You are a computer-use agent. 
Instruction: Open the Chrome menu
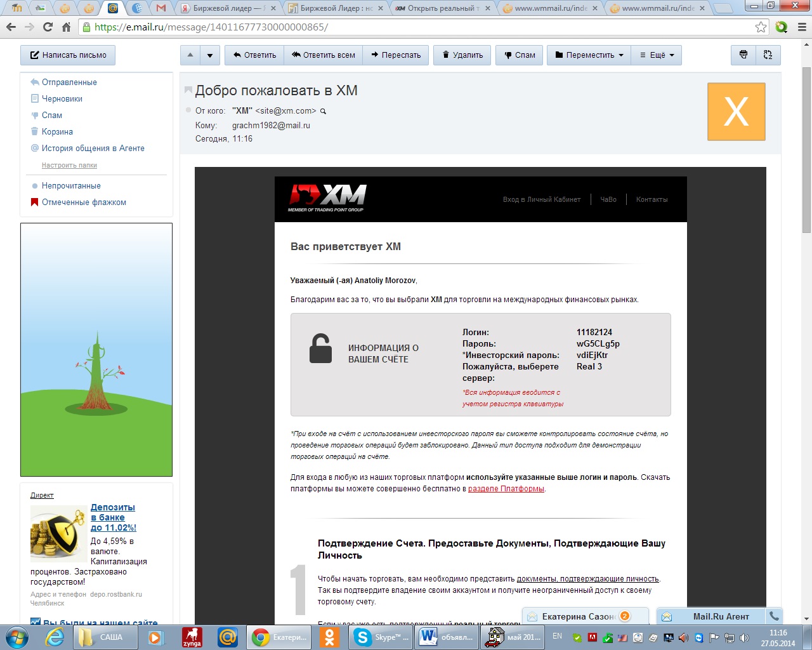click(x=801, y=27)
